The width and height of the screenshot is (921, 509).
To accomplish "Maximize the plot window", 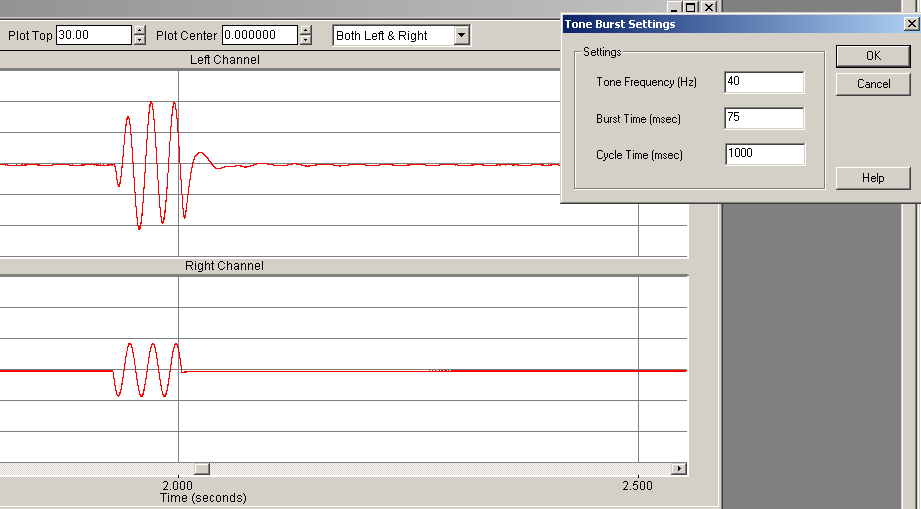I will pos(691,7).
